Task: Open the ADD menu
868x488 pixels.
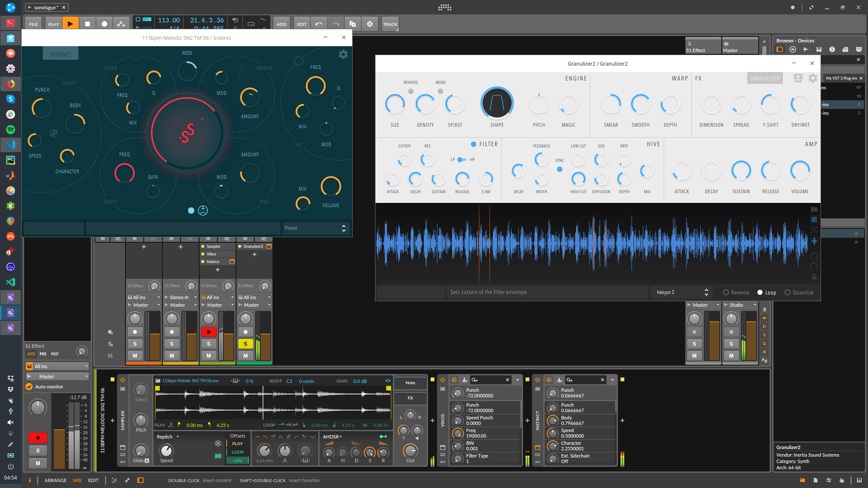Action: 281,24
